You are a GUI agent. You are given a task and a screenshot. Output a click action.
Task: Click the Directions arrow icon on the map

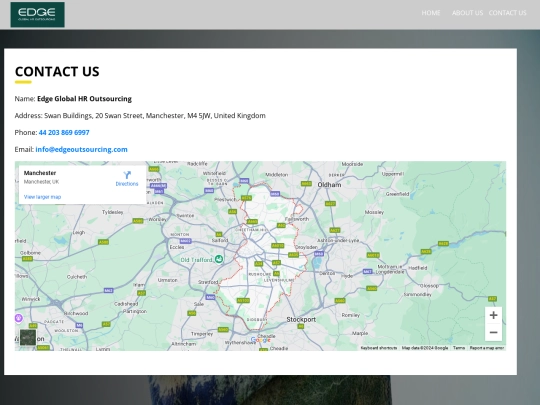pyautogui.click(x=127, y=175)
